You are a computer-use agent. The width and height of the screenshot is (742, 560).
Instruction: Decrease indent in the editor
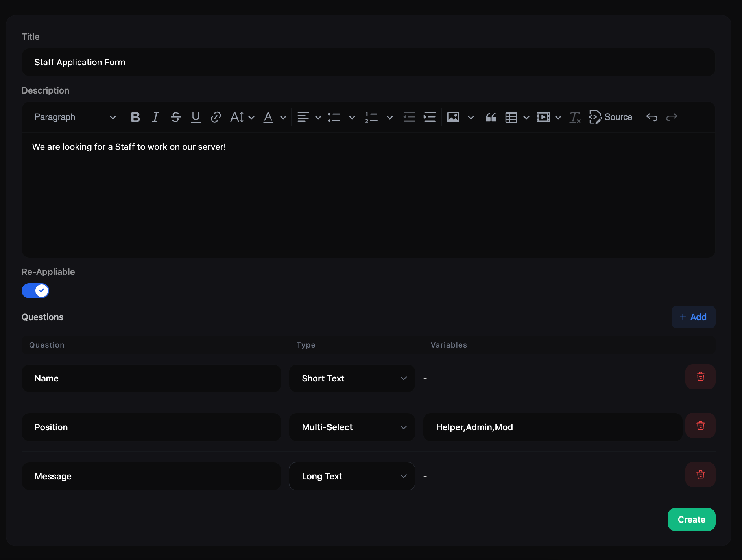point(410,117)
